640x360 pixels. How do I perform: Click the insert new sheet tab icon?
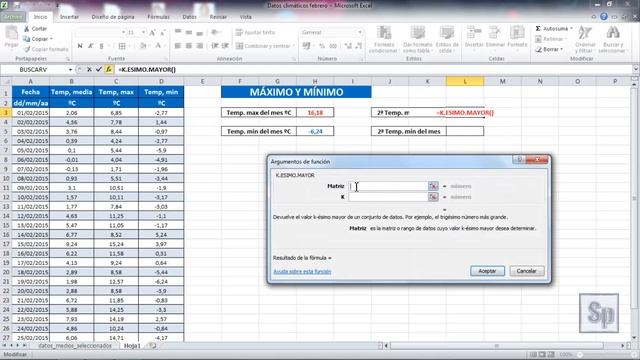point(153,346)
